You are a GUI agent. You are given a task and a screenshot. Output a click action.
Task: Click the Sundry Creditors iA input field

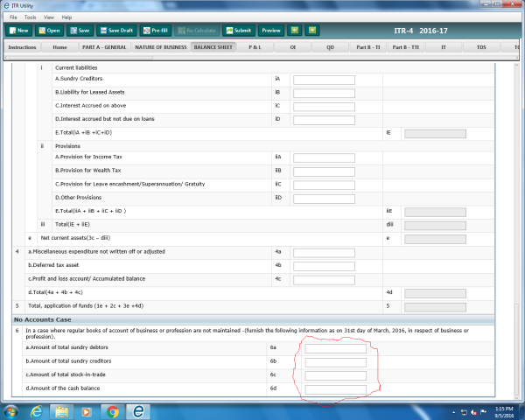[x=324, y=80]
